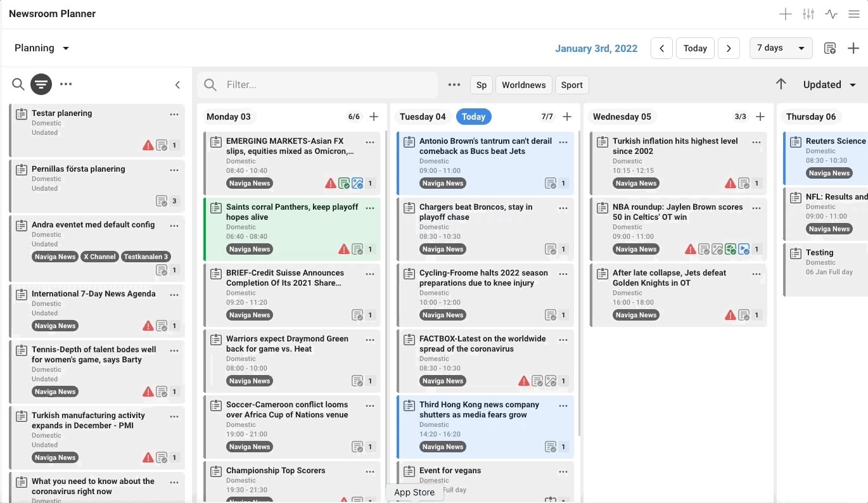Viewport: 868px width, 503px height.
Task: Select the Sp filter chip
Action: coord(482,85)
